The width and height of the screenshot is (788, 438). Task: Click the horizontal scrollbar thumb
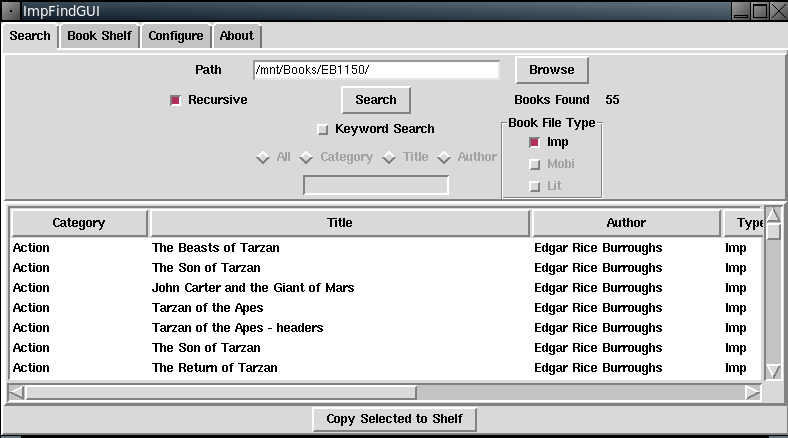pyautogui.click(x=221, y=392)
